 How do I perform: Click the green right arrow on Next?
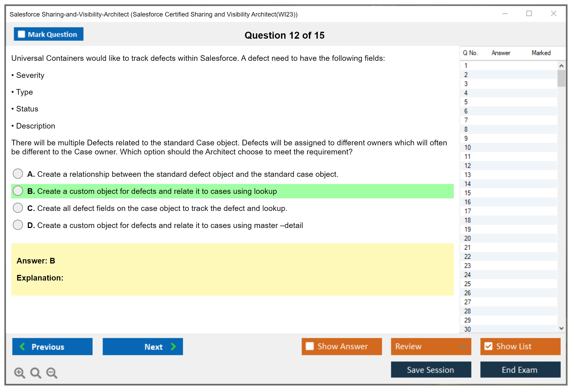click(173, 346)
